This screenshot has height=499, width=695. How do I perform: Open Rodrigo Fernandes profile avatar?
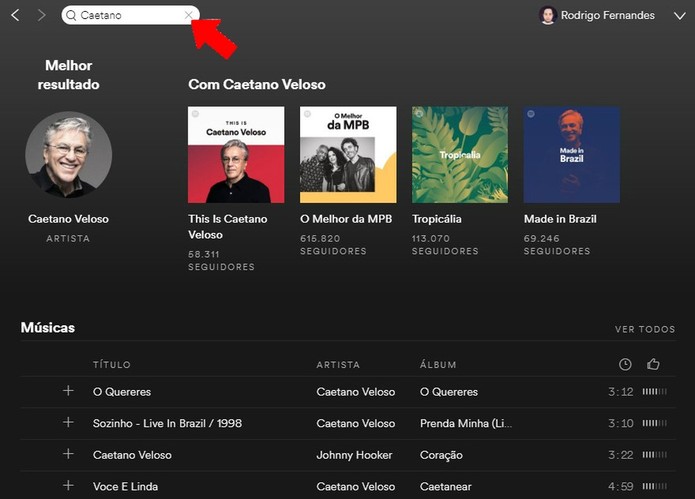(x=548, y=15)
